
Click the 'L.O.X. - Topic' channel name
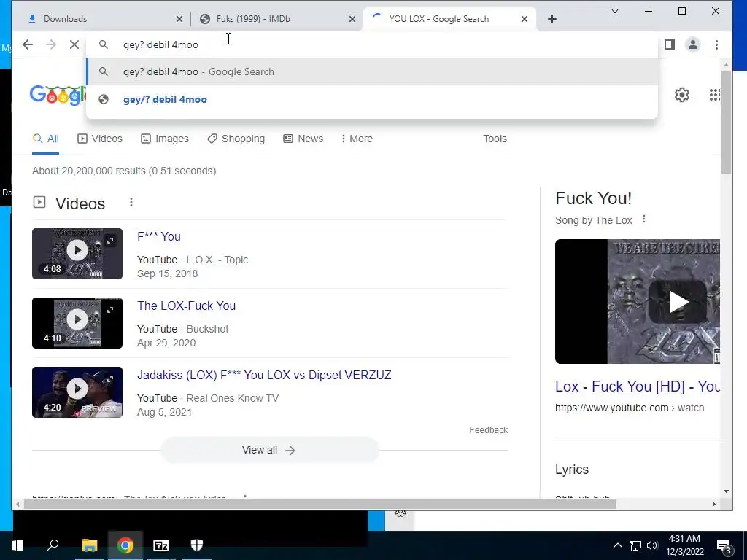(217, 260)
